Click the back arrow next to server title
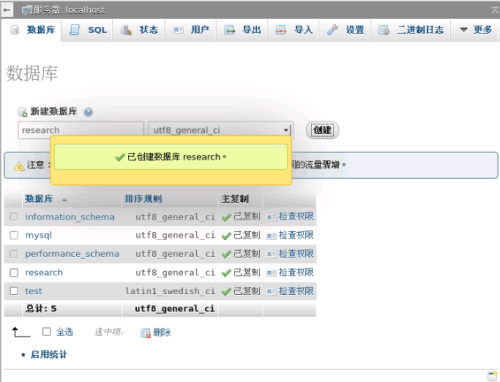Viewport: 500px width, 382px height. [x=7, y=10]
